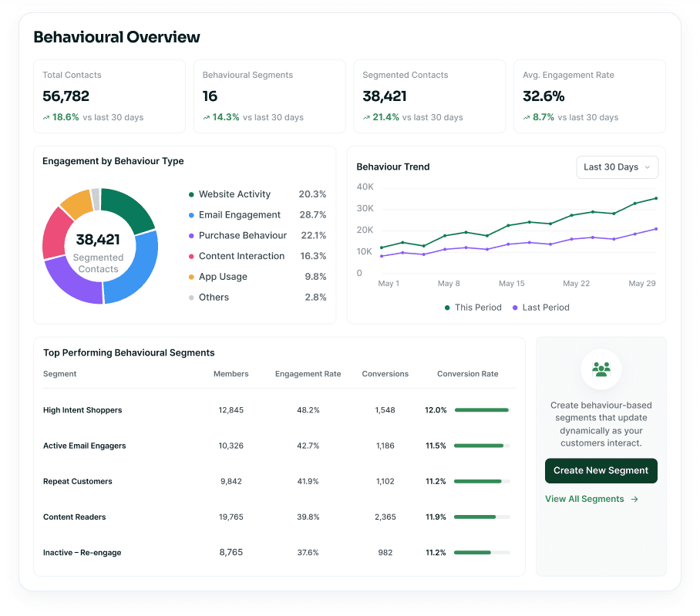This screenshot has height=616, width=700.
Task: Click the Avg. Engagement Rate value 32.6%
Action: pos(544,96)
